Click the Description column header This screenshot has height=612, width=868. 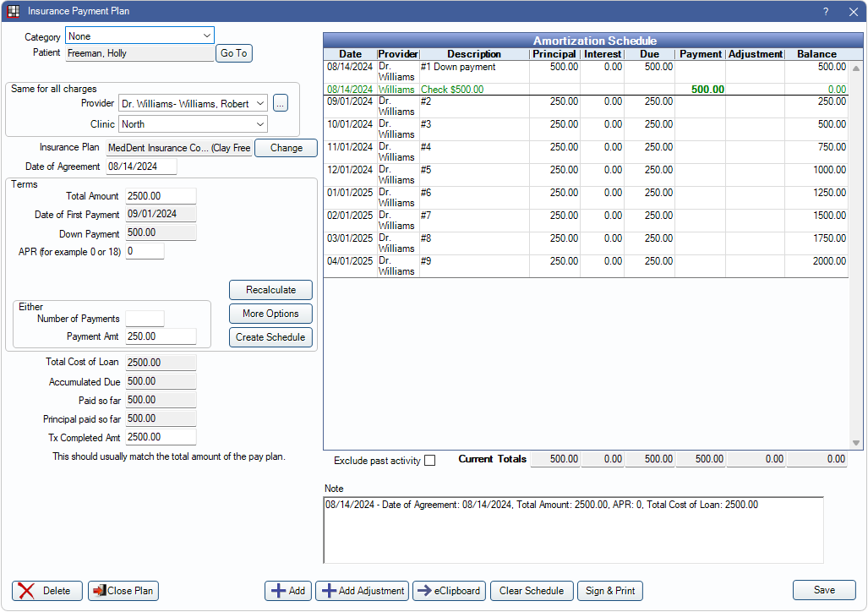474,54
